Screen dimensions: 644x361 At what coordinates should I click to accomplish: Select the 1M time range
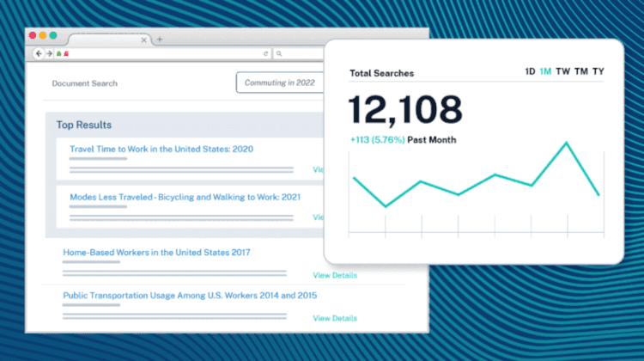[545, 71]
